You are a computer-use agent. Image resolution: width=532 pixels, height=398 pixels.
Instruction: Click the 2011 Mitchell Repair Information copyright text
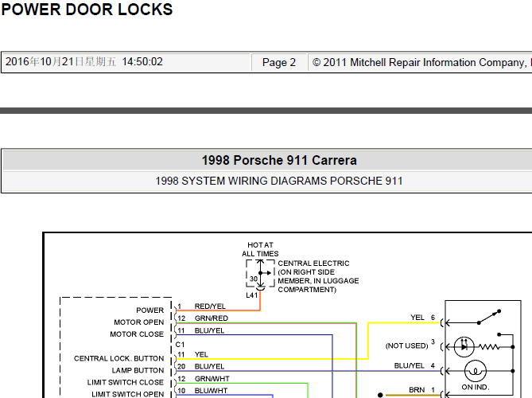pyautogui.click(x=421, y=62)
